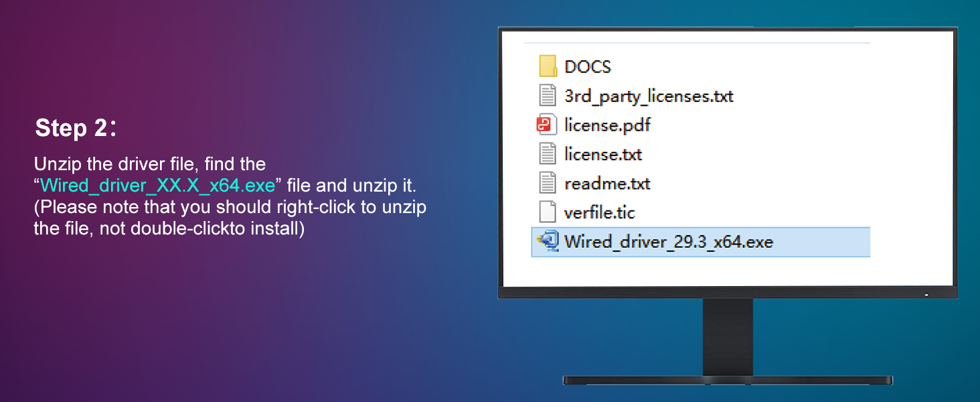Viewport: 980px width, 402px height.
Task: Click the cyan Wired_driver_XX.X_x64.exe text
Action: pos(157,186)
